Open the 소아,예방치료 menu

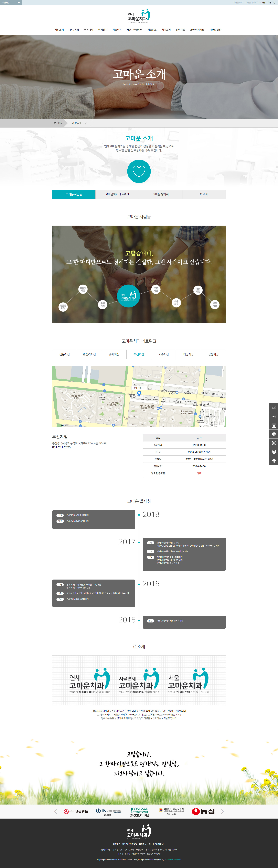click(197, 30)
